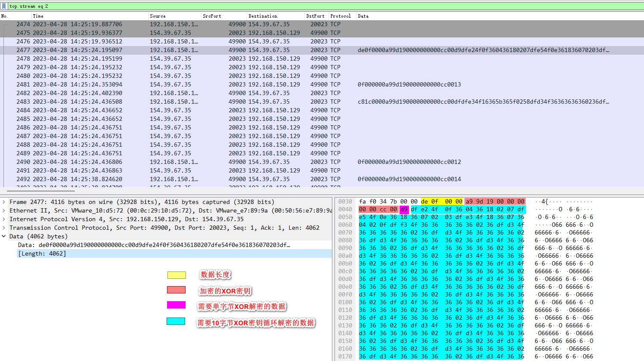
Task: Select packet 2476 in the packet list
Action: tap(322, 41)
